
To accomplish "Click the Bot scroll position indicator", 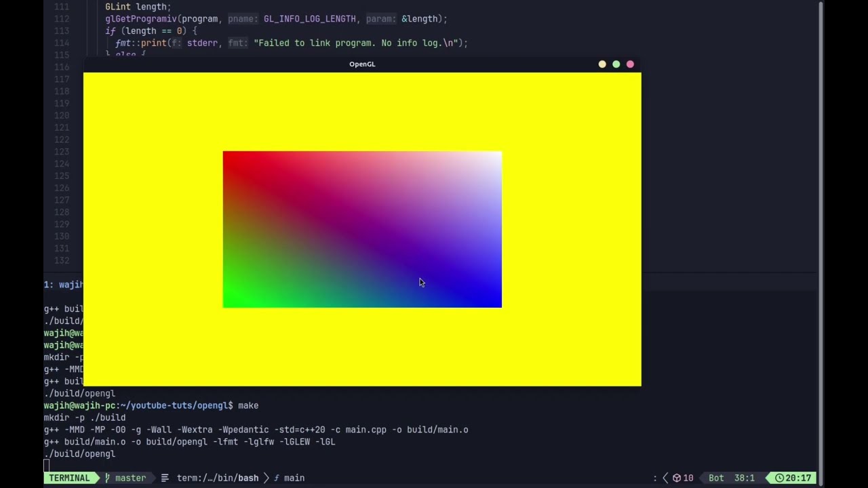I will (716, 478).
